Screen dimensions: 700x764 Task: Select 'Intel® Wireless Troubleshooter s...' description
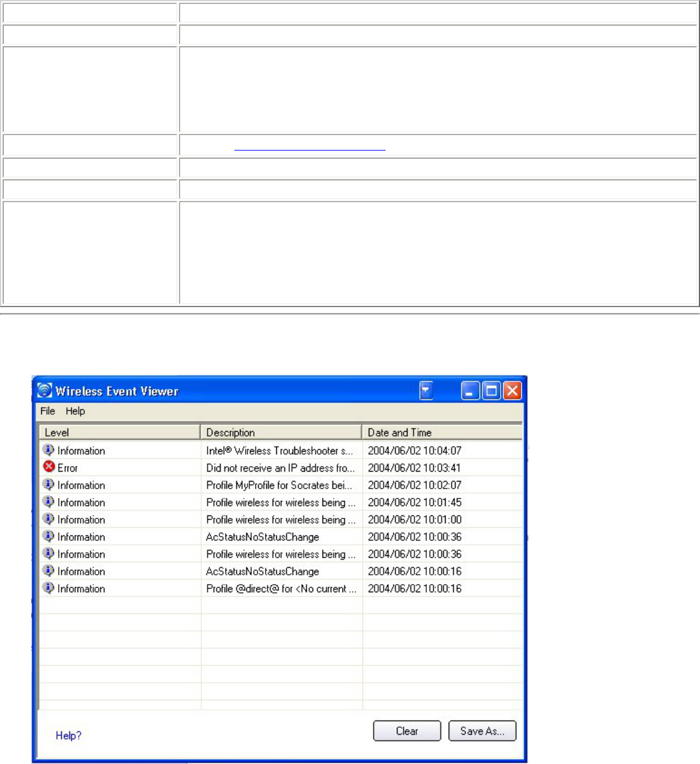279,450
